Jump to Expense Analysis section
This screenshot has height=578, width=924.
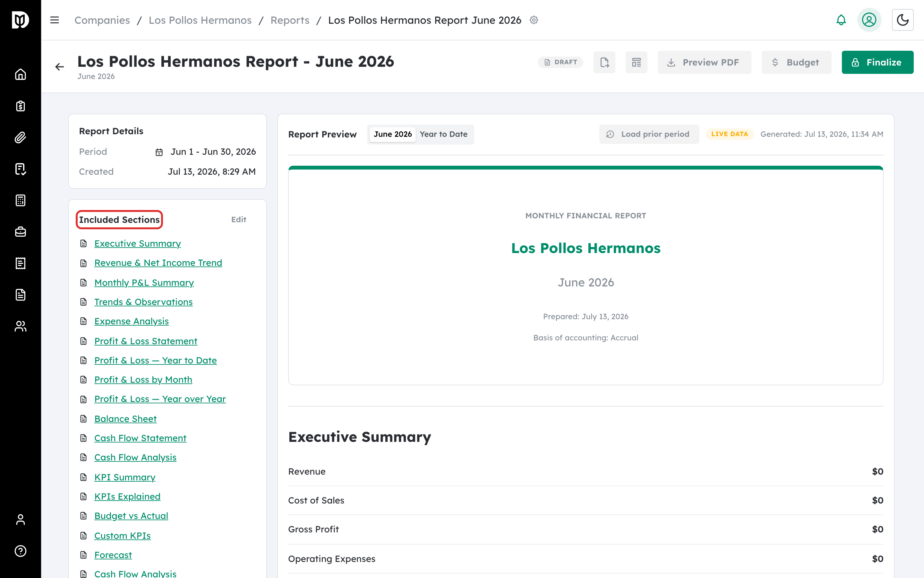pyautogui.click(x=131, y=321)
